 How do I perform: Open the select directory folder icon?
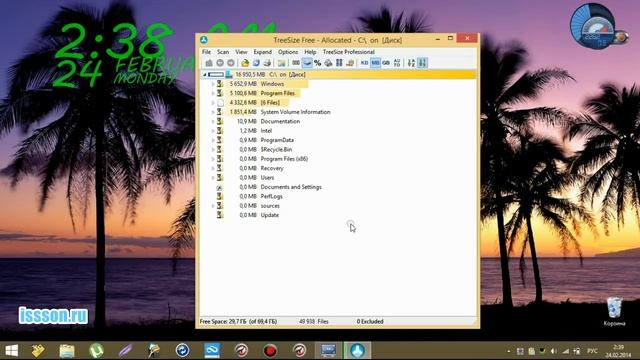click(245, 63)
